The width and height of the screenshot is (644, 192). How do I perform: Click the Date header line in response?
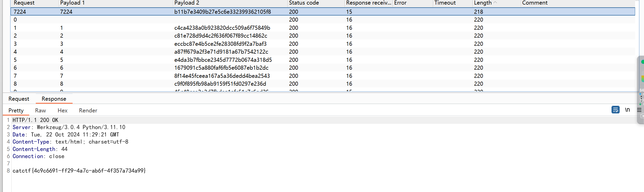[66, 135]
